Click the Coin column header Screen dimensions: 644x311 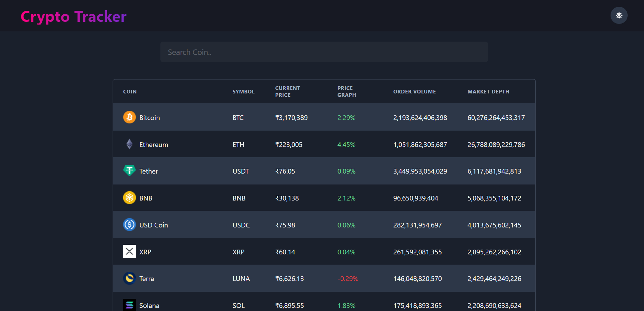pyautogui.click(x=130, y=92)
